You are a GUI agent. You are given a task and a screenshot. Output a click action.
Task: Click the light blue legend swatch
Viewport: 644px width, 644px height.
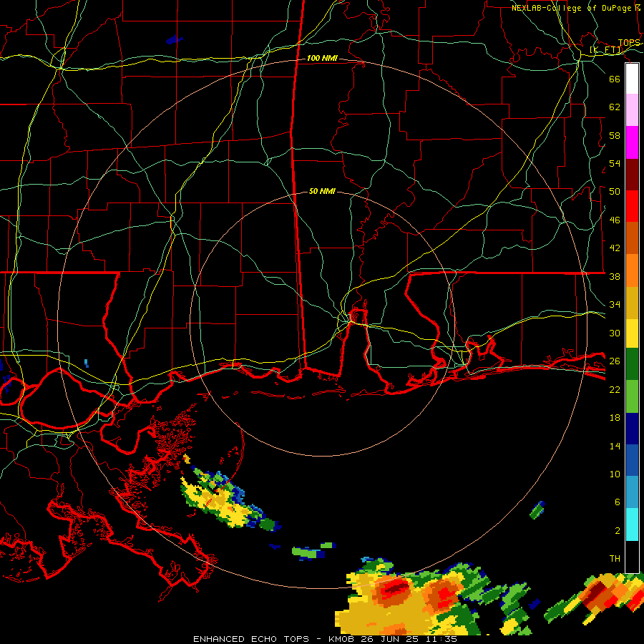(632, 492)
